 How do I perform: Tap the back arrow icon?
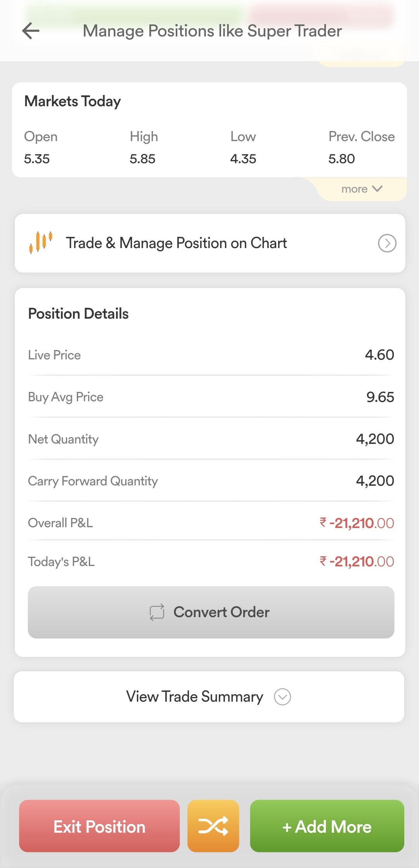(31, 31)
